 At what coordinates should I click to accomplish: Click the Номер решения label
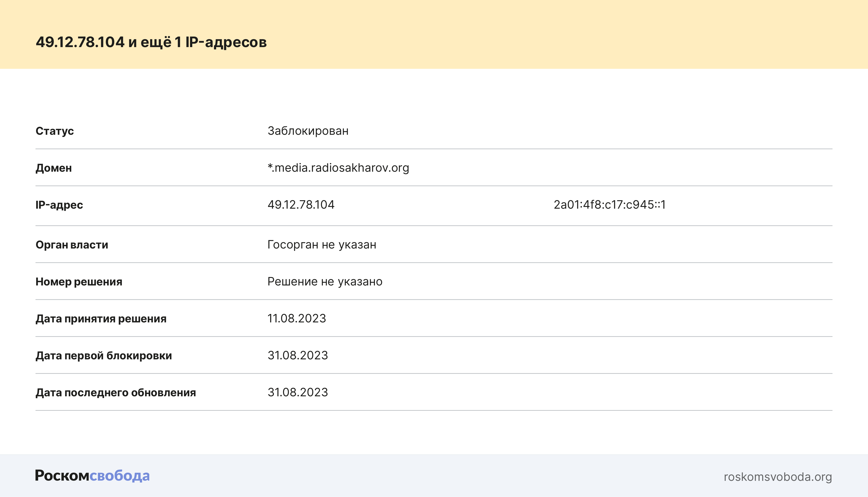coord(79,282)
